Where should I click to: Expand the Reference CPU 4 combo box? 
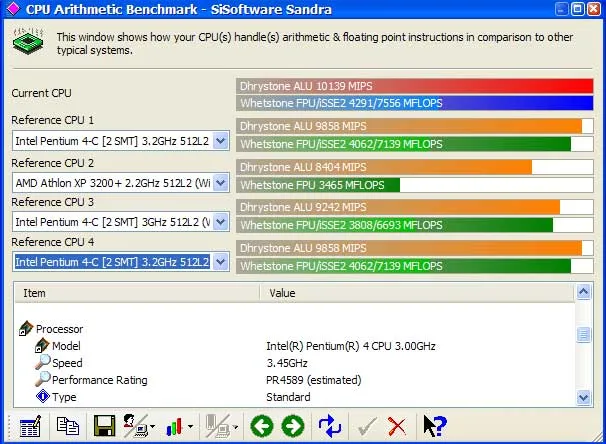coord(221,262)
